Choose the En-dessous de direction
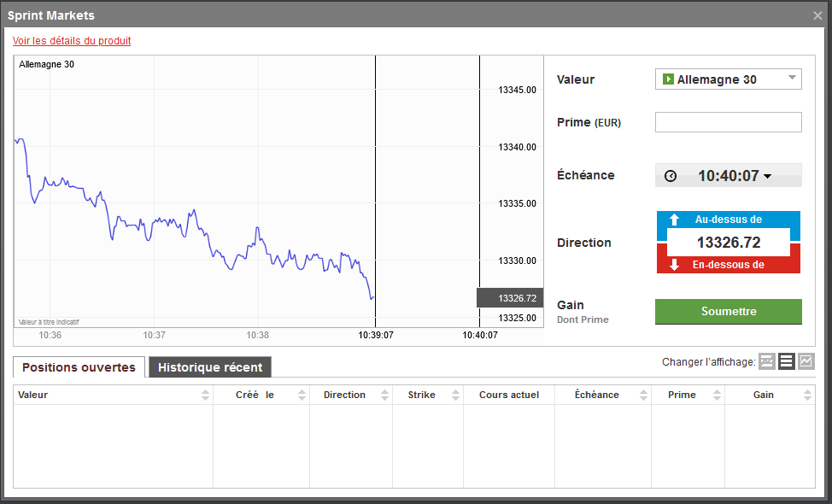This screenshot has width=832, height=504. (728, 265)
